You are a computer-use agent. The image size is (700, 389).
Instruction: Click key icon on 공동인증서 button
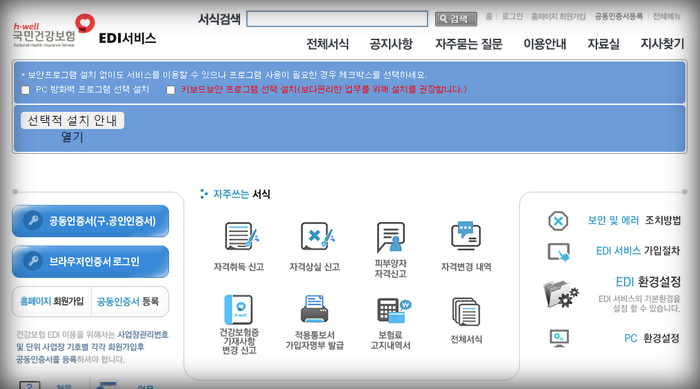coord(33,221)
